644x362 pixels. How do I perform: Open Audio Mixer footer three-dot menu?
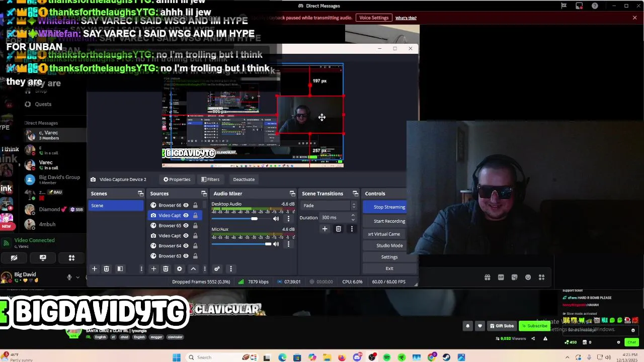click(x=230, y=269)
